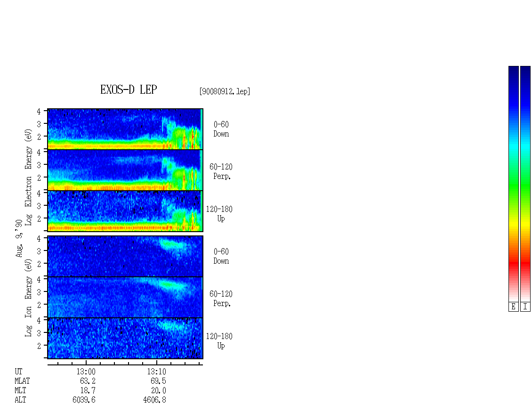Viewport: 532px width, 412px height.
Task: Click the UT row label
Action: point(18,372)
